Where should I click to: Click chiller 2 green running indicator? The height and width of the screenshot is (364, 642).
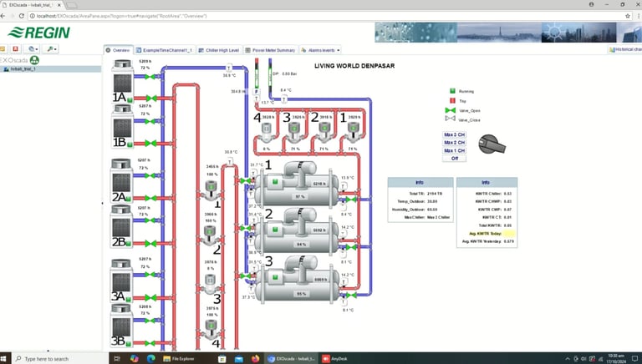[x=275, y=230]
